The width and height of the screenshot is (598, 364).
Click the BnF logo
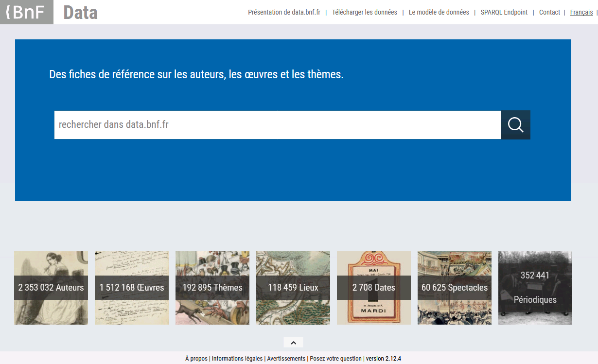pos(27,12)
